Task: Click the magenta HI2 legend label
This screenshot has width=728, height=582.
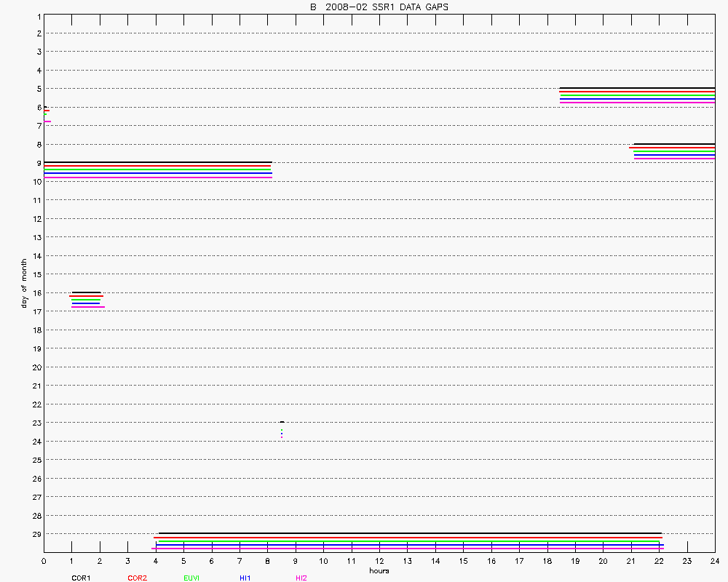Action: click(301, 578)
